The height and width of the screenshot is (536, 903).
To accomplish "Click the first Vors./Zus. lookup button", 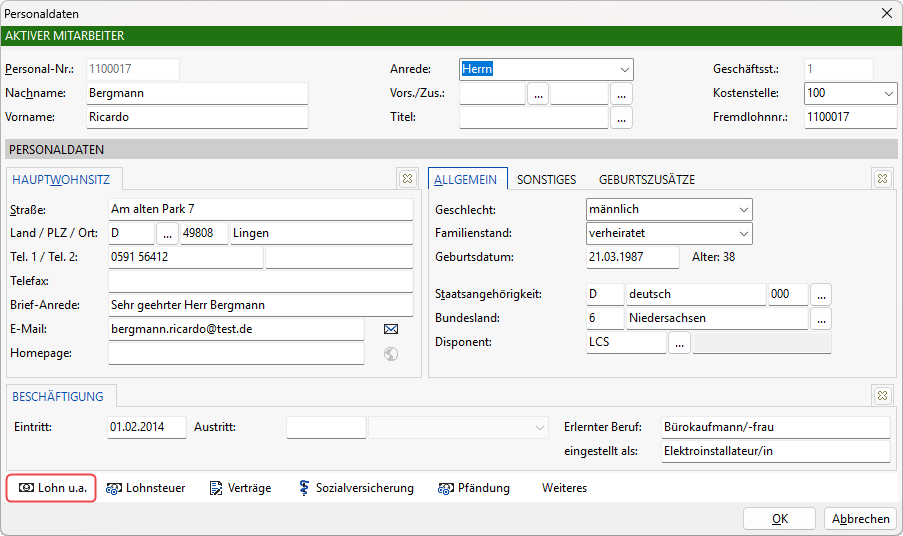I will point(538,94).
